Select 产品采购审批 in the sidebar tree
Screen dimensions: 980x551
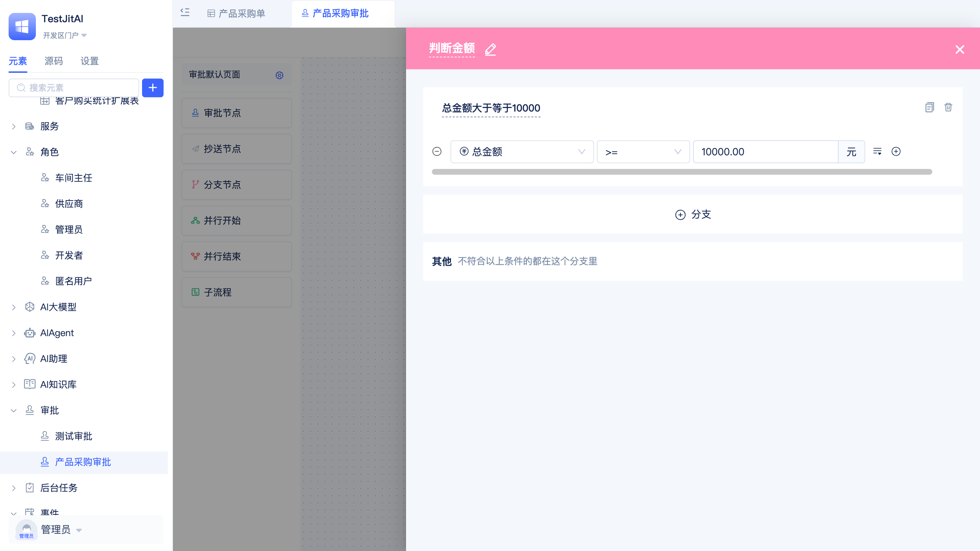click(83, 462)
